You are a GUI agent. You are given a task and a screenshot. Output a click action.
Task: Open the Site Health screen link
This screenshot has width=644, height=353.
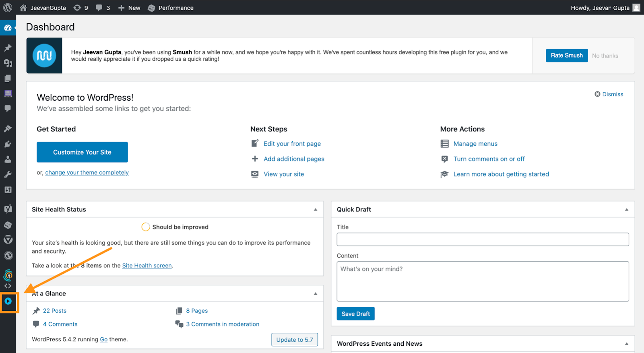click(x=147, y=266)
